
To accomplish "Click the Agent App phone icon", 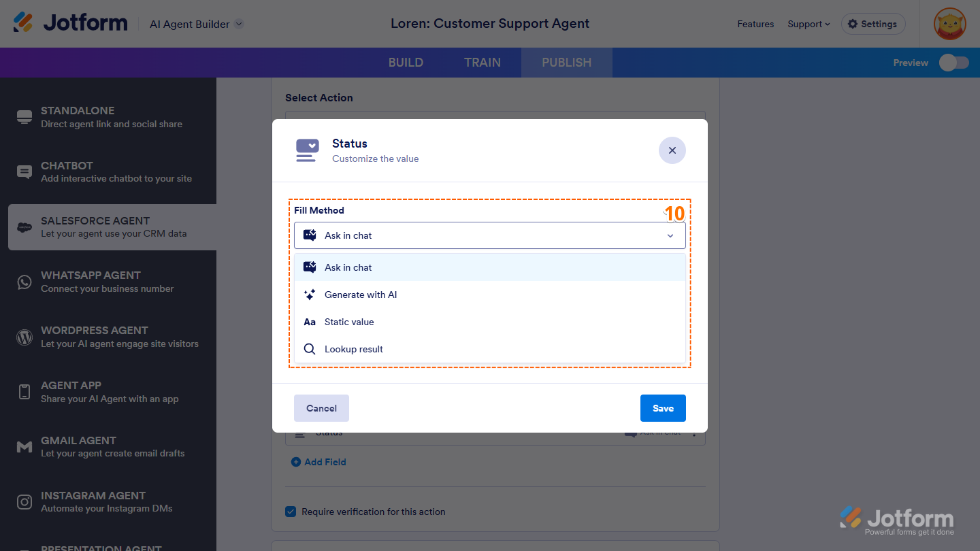I will click(24, 392).
